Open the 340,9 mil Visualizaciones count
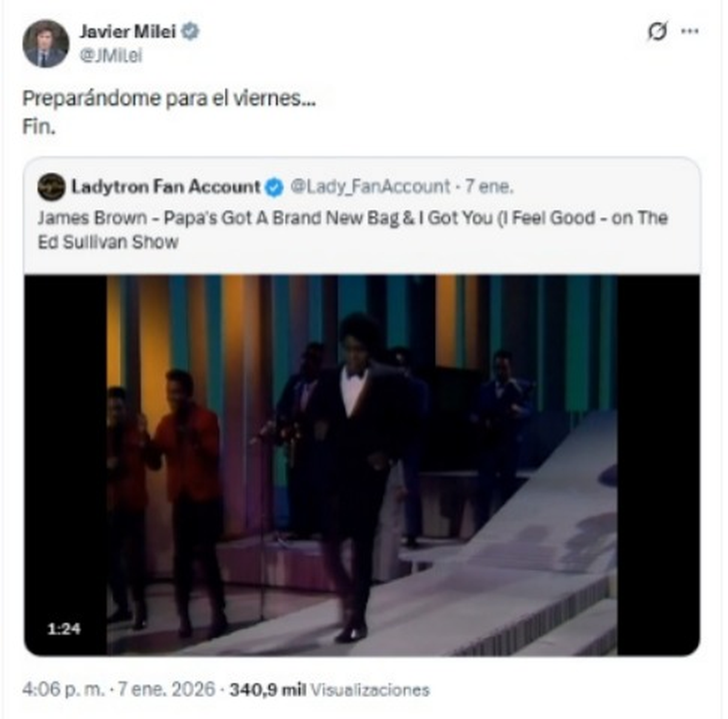The image size is (728, 719). [x=329, y=690]
